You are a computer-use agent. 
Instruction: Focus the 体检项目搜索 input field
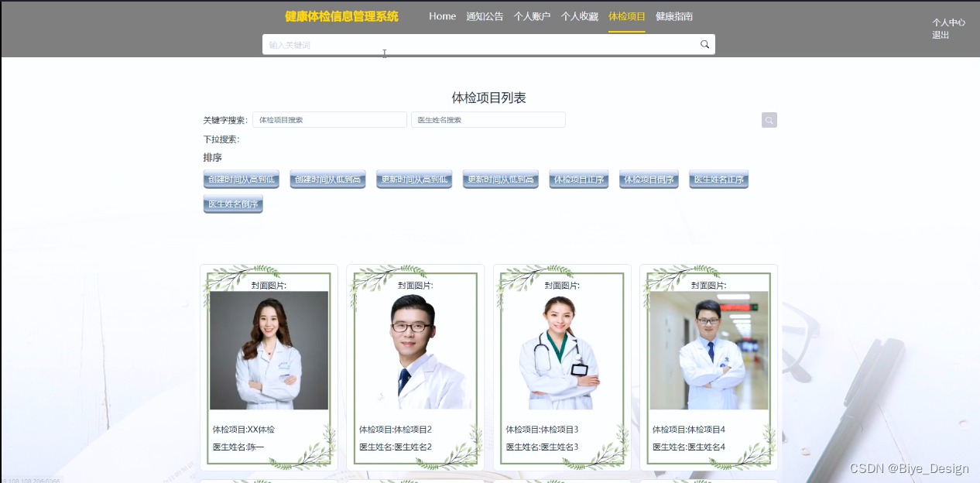[329, 120]
